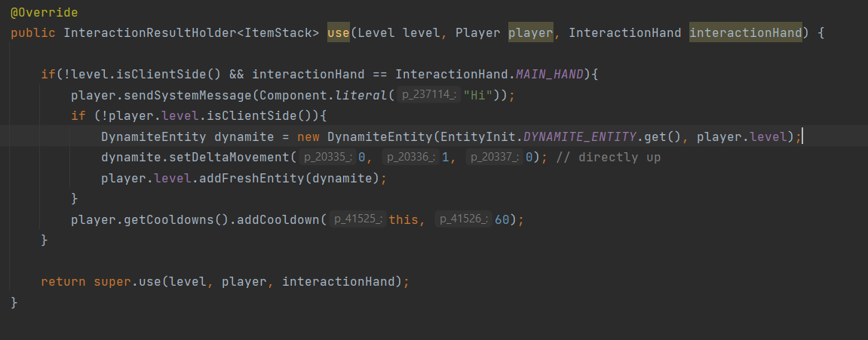The width and height of the screenshot is (868, 340).
Task: Click the 'super' keyword
Action: point(112,283)
